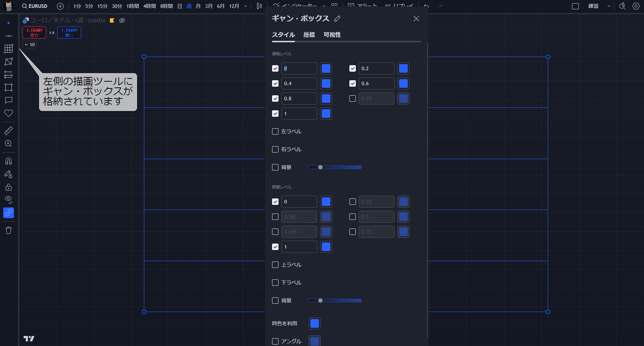The height and width of the screenshot is (346, 644).
Task: Open the candlestick chart type selector
Action: point(259,6)
